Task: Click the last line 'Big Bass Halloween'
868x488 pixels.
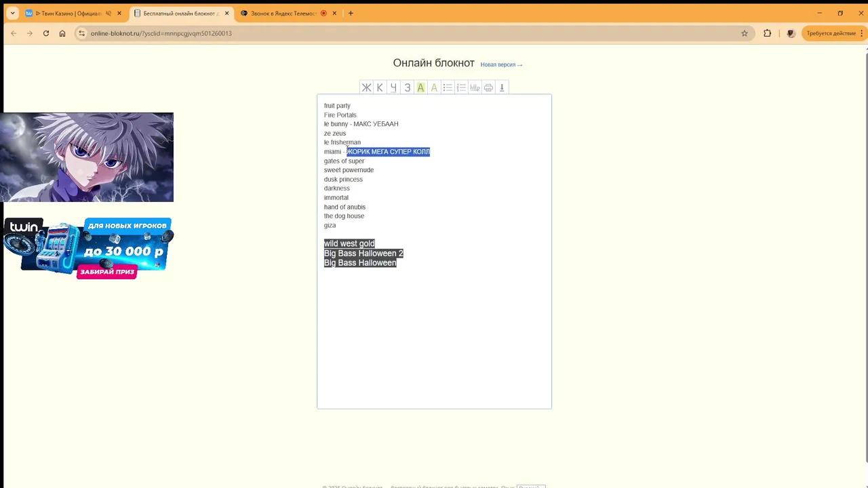Action: 360,263
